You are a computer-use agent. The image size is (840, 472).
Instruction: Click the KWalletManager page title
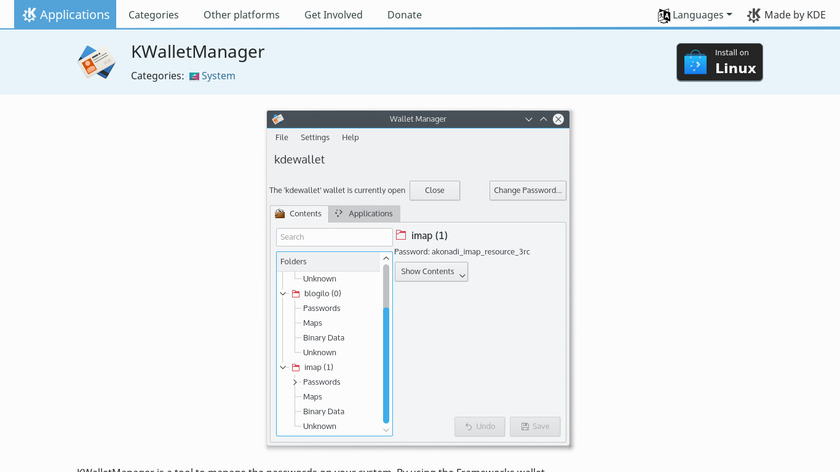198,52
